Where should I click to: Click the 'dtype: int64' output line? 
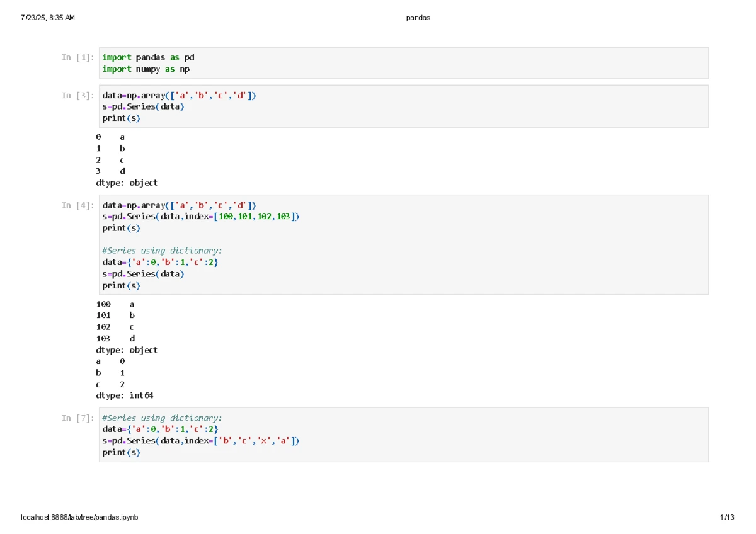(125, 395)
